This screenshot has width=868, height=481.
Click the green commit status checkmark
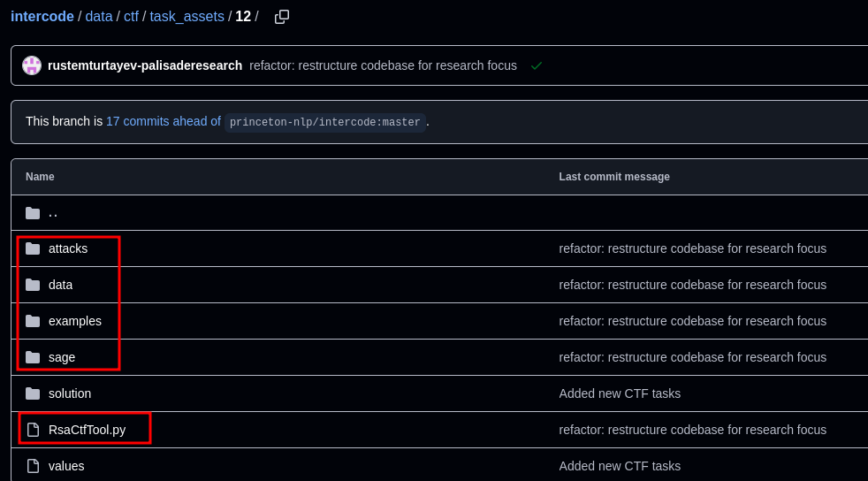[536, 65]
